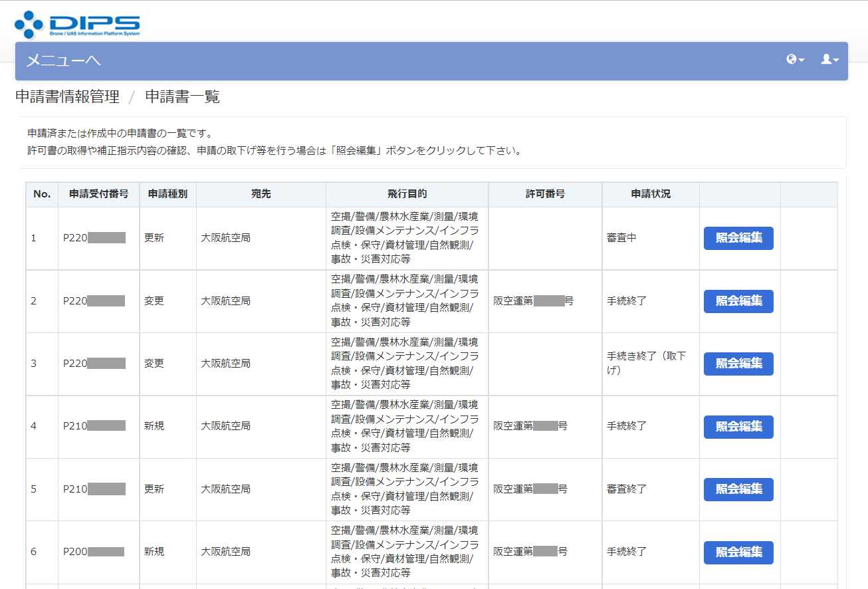Image resolution: width=868 pixels, height=589 pixels.
Task: Click 申請書一覧 breadcrumb text
Action: click(182, 97)
